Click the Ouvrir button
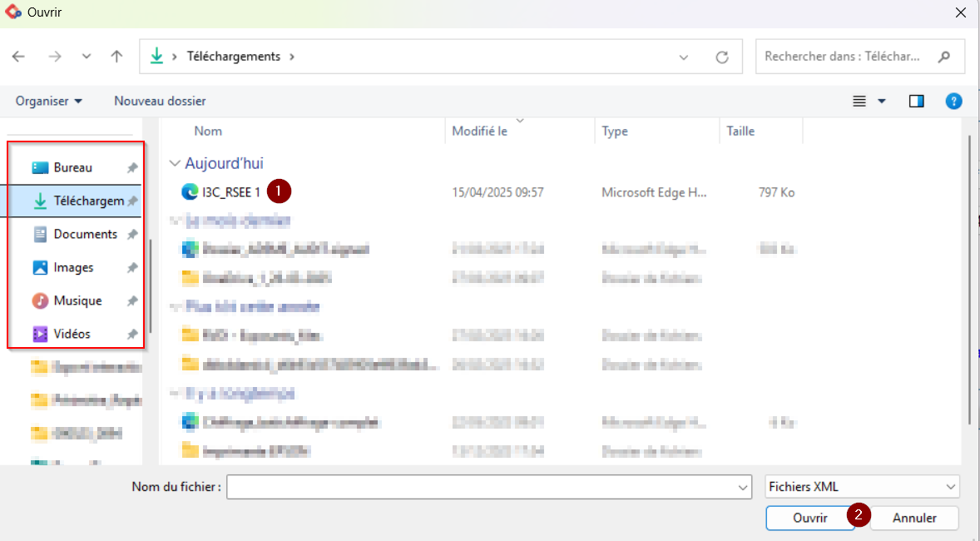This screenshot has height=541, width=980. (x=810, y=518)
